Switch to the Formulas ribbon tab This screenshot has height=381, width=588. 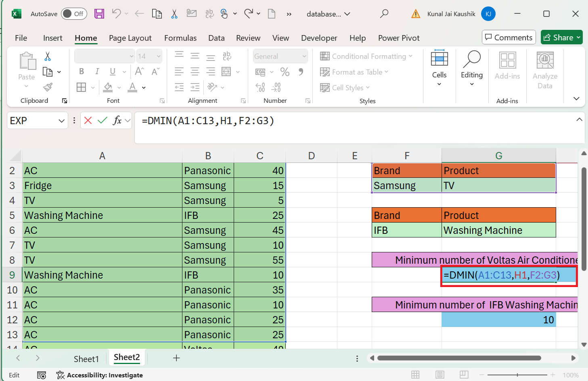(x=180, y=38)
